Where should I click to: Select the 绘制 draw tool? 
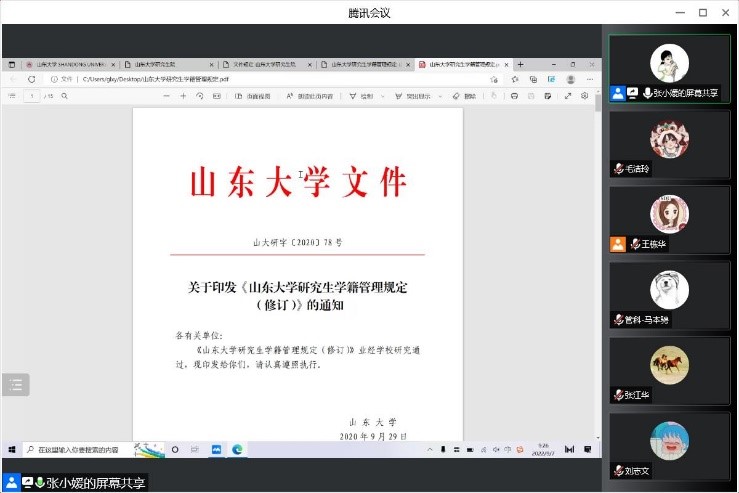[361, 96]
